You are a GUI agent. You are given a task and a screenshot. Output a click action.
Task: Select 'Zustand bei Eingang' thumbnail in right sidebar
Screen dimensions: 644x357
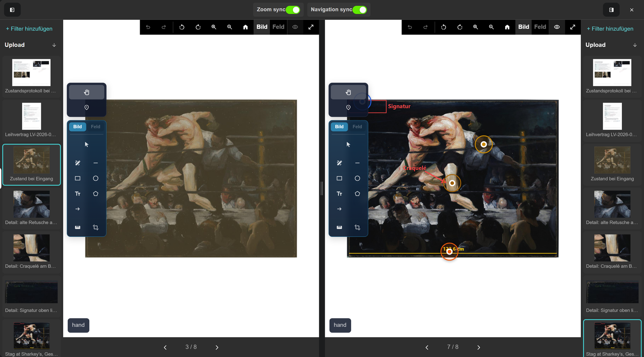[612, 164]
